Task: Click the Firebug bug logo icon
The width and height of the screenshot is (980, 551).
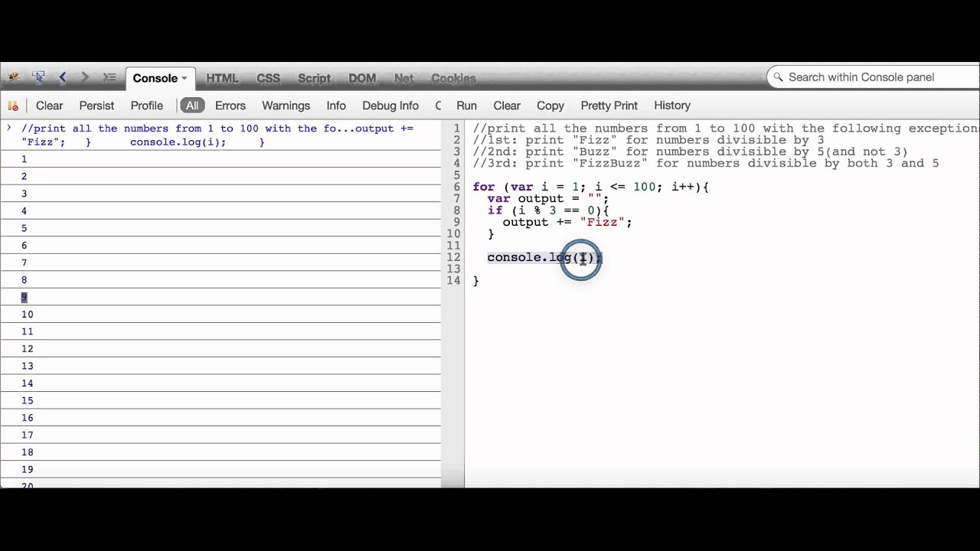Action: pos(14,77)
